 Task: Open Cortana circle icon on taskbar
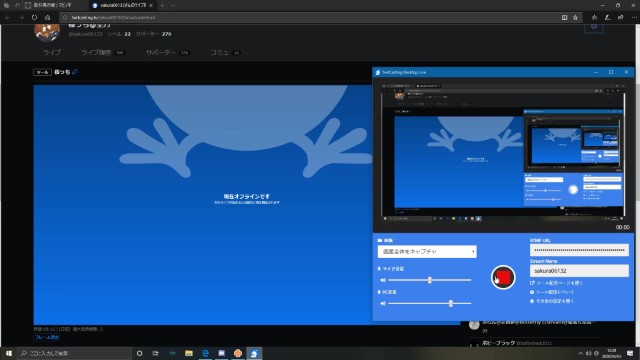pyautogui.click(x=139, y=353)
